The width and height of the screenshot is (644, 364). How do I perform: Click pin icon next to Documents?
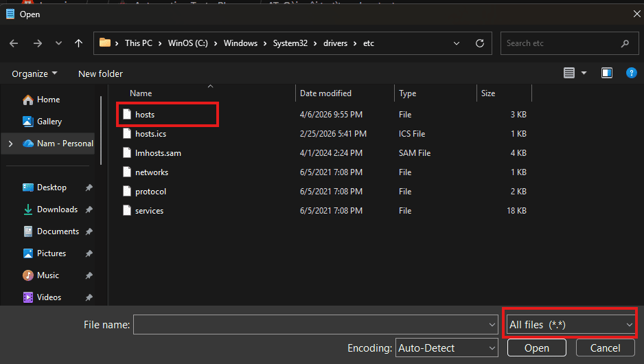pyautogui.click(x=89, y=231)
